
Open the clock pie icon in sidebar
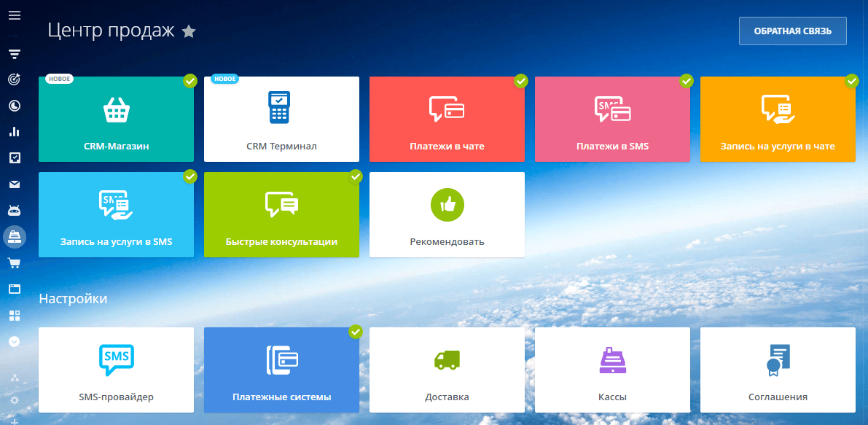click(x=15, y=106)
